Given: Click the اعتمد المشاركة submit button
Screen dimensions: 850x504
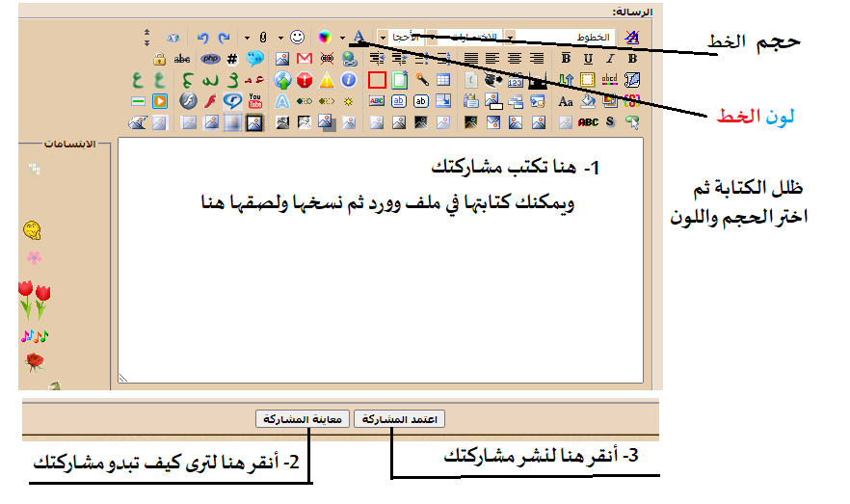Looking at the screenshot, I should point(400,419).
